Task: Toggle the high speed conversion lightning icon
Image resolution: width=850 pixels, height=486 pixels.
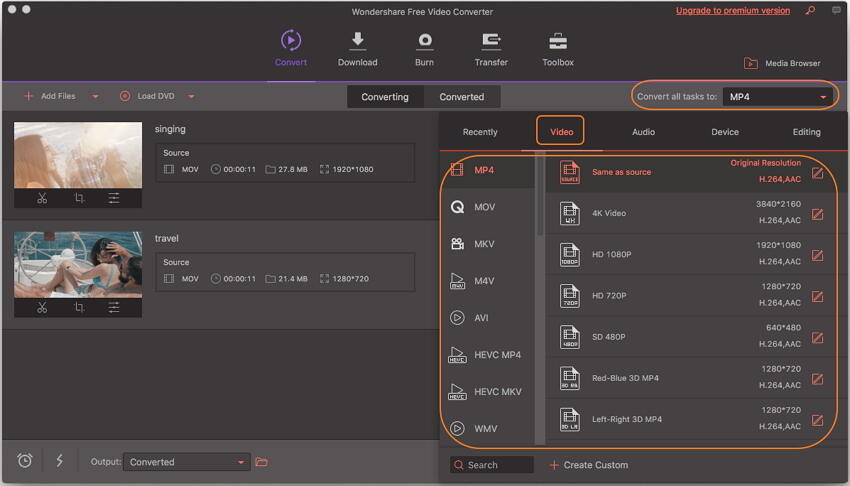Action: click(x=59, y=461)
